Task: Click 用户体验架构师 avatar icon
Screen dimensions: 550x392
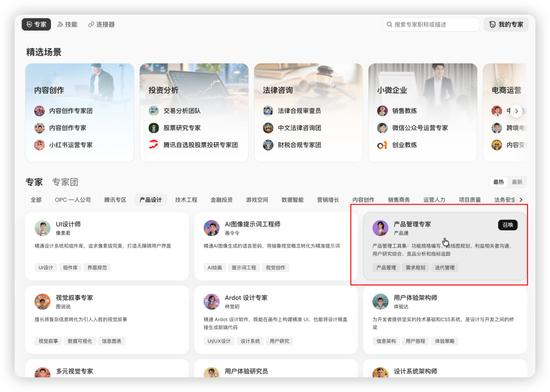Action: coord(380,301)
